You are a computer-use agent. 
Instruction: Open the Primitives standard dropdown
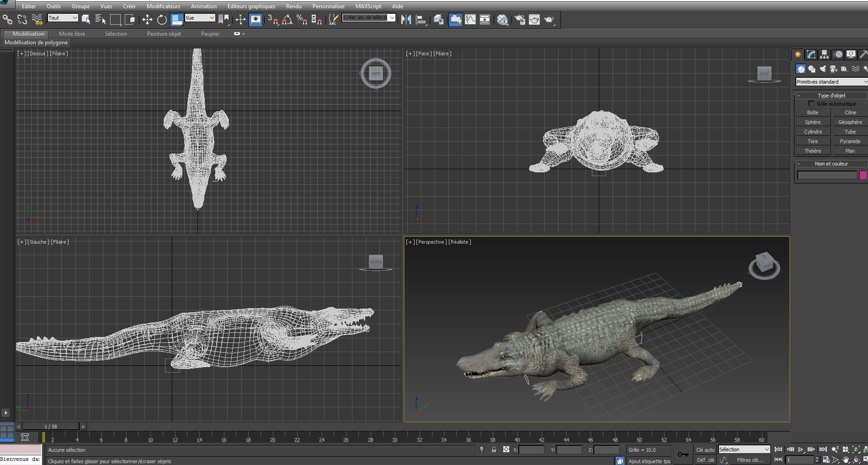(831, 82)
